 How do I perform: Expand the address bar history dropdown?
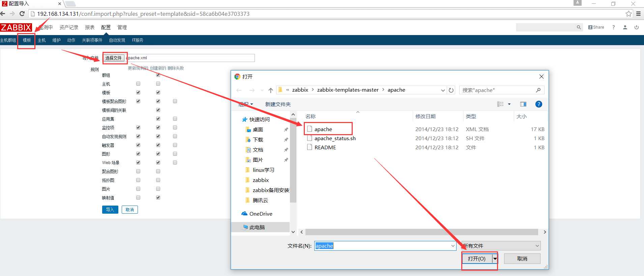443,90
